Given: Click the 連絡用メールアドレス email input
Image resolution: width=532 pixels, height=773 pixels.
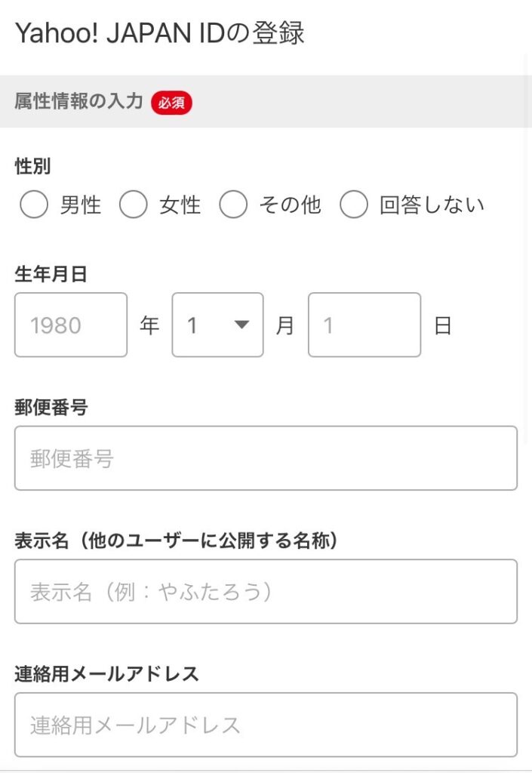Looking at the screenshot, I should click(266, 725).
